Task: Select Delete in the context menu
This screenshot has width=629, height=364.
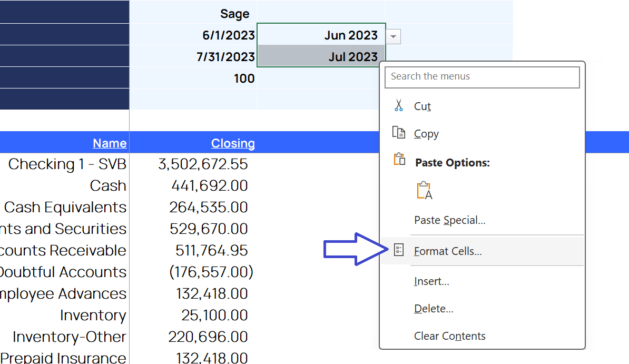Action: pyautogui.click(x=433, y=309)
